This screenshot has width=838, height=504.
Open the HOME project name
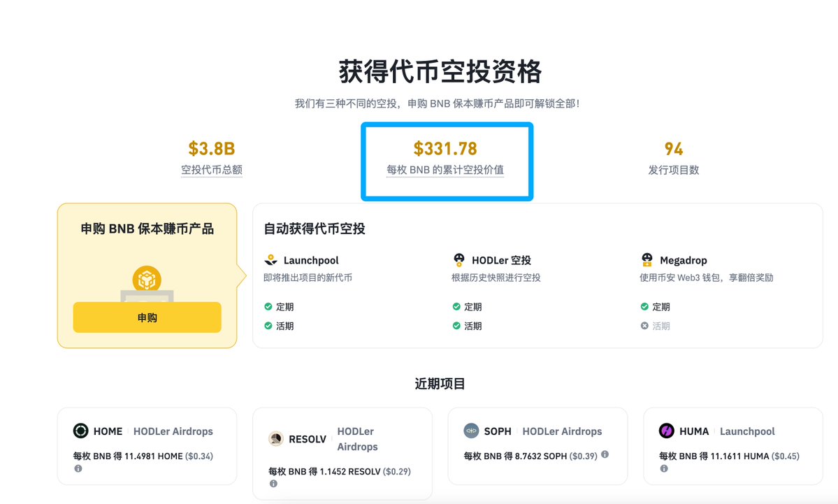[x=108, y=431]
